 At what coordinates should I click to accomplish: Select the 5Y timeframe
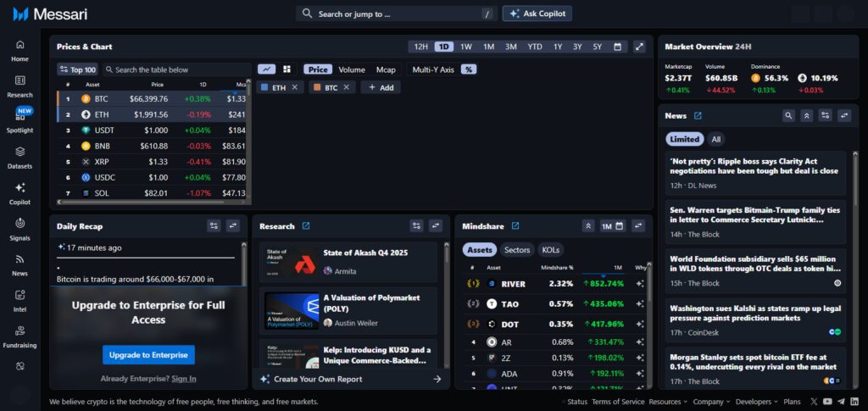598,47
